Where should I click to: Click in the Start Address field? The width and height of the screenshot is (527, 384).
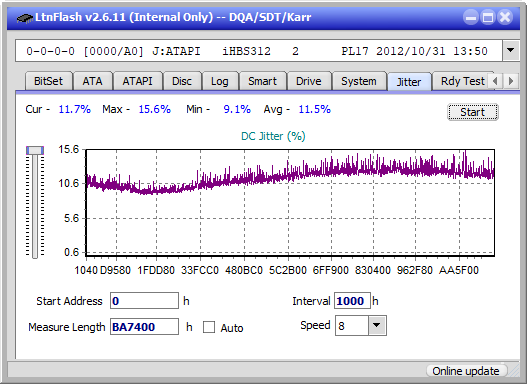(x=145, y=301)
